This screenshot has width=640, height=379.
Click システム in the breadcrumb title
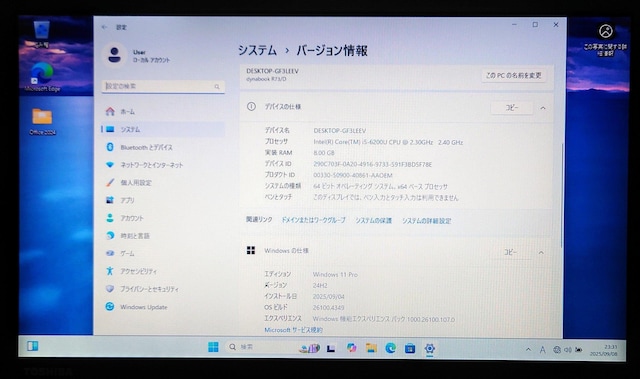tap(257, 51)
